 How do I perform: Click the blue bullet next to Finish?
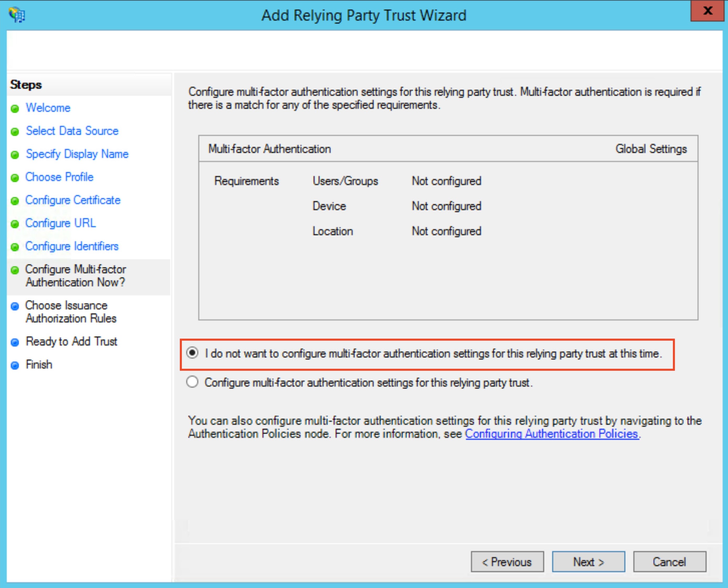(15, 365)
